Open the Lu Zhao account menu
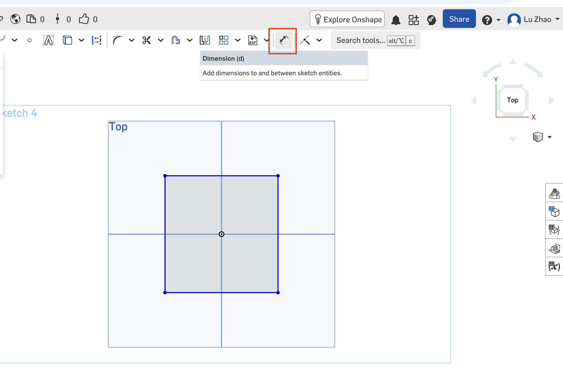Viewport: 563px width, 392px height. (533, 20)
